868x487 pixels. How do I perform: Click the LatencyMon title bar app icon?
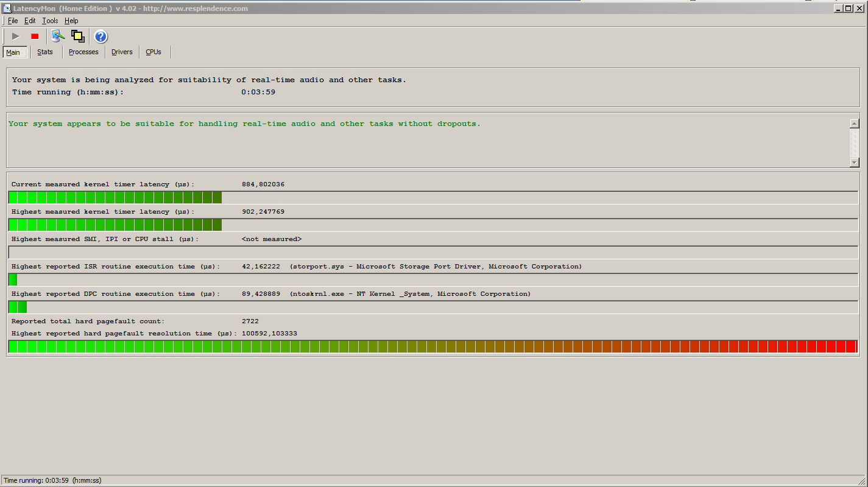pyautogui.click(x=7, y=9)
